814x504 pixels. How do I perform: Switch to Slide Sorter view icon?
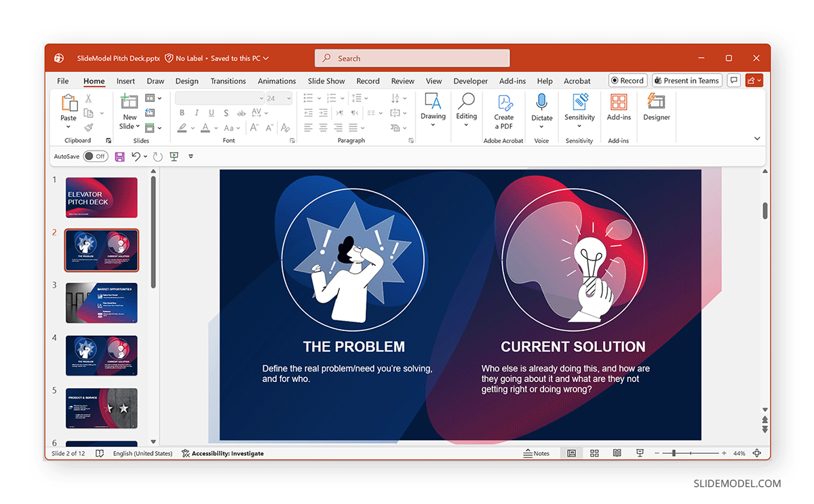[594, 453]
